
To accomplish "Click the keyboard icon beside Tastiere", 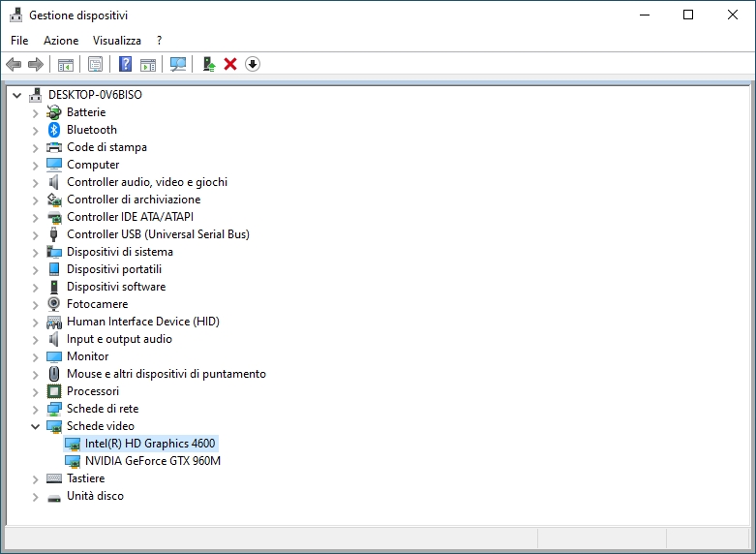I will pyautogui.click(x=54, y=478).
